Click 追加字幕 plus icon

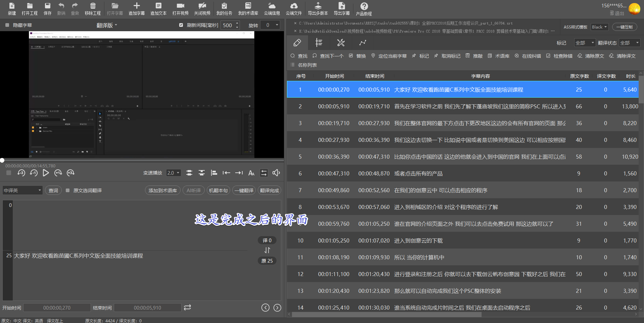point(137,9)
